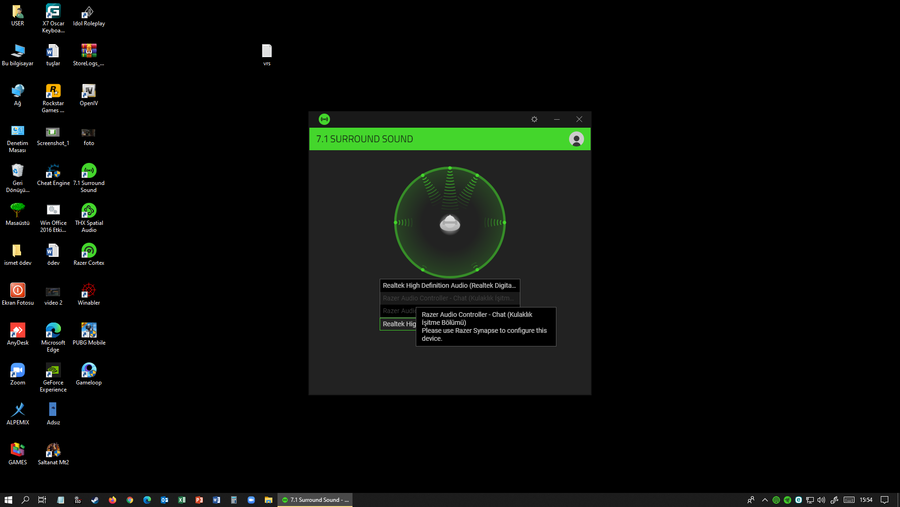Viewport: 900px width, 507px height.
Task: Select Bu bilgisayar desktop icon
Action: (18, 56)
